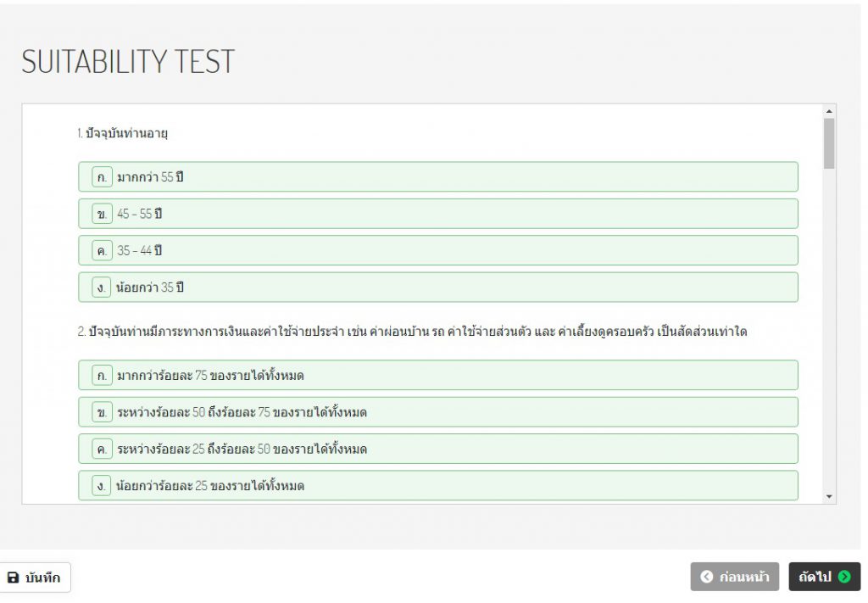Select answer ง. น้อยกว่า 35 ปี
Image resolution: width=868 pixels, height=603 pixels.
point(438,288)
